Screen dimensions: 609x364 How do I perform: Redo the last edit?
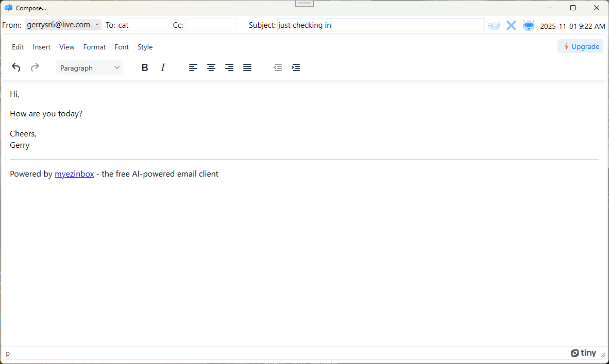(x=35, y=67)
